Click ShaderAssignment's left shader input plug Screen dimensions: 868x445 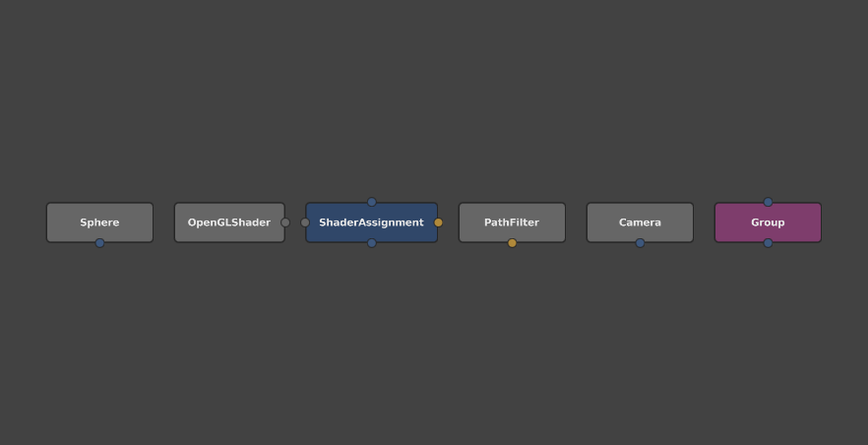305,222
